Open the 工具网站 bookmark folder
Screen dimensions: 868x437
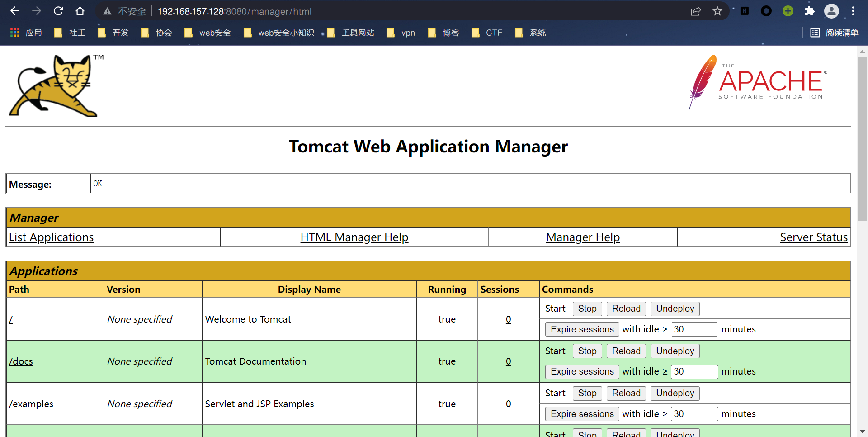pos(350,33)
